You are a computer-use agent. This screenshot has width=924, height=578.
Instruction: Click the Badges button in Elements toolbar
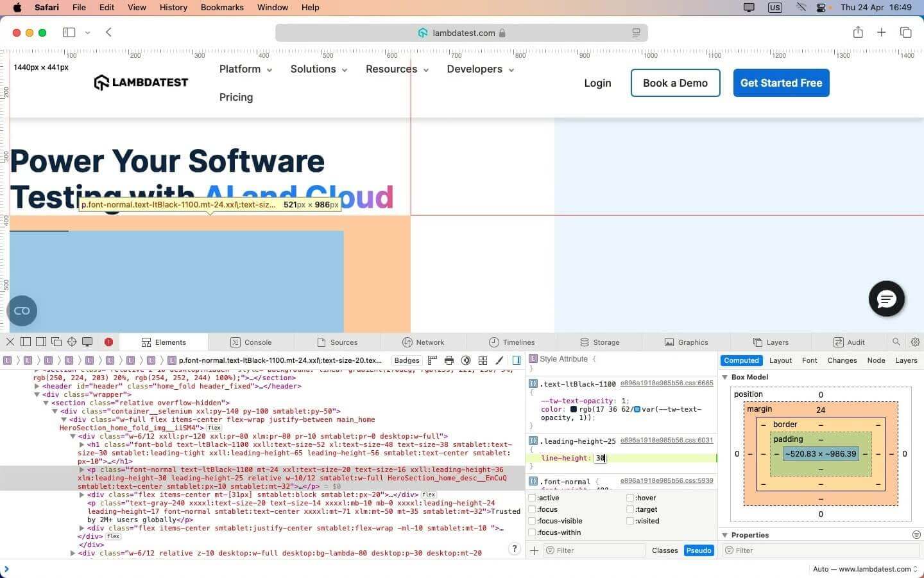click(407, 360)
